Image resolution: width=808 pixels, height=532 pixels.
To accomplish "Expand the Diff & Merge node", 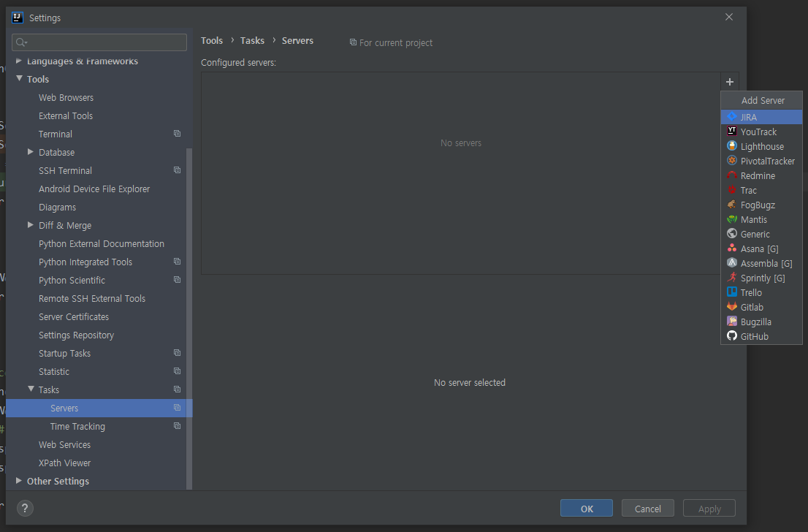I will pyautogui.click(x=31, y=225).
